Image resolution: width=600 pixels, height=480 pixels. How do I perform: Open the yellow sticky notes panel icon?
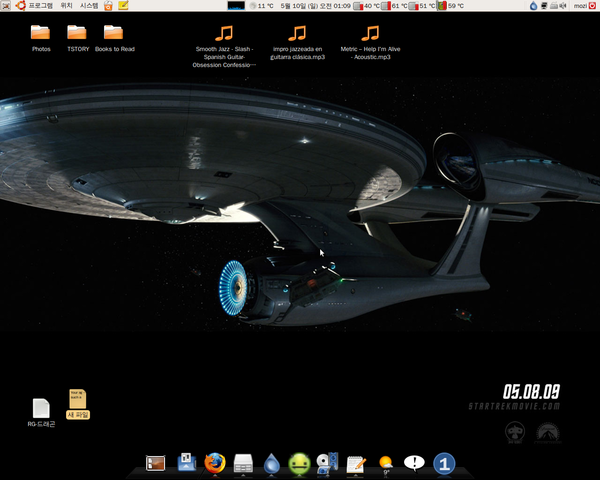123,5
